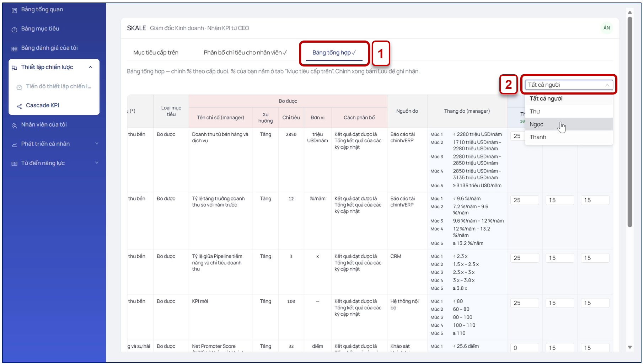Click the 'Thang đo (manager)' column header

tap(467, 111)
